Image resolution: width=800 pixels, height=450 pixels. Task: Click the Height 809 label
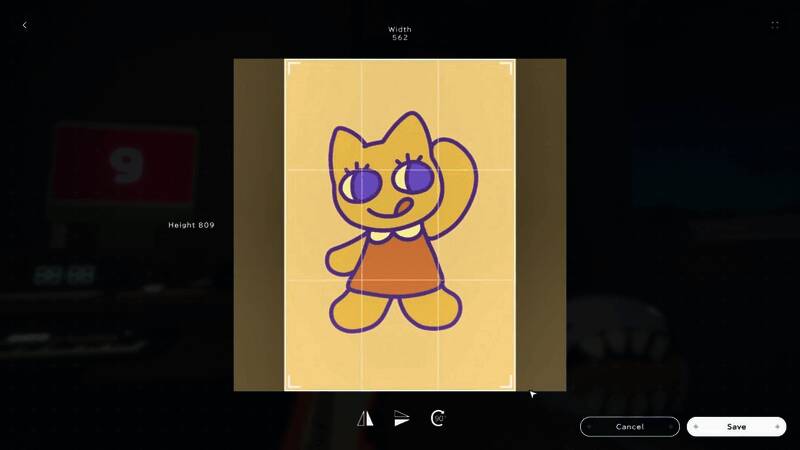191,225
